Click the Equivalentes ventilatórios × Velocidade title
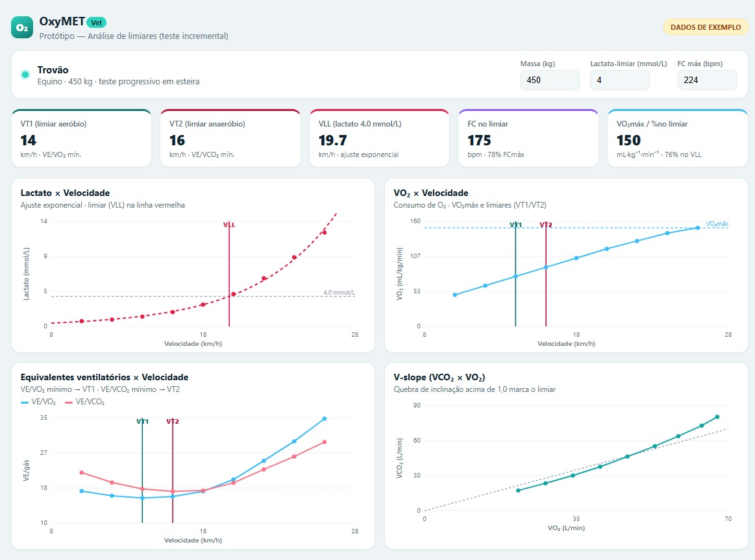This screenshot has height=560, width=755. (105, 377)
